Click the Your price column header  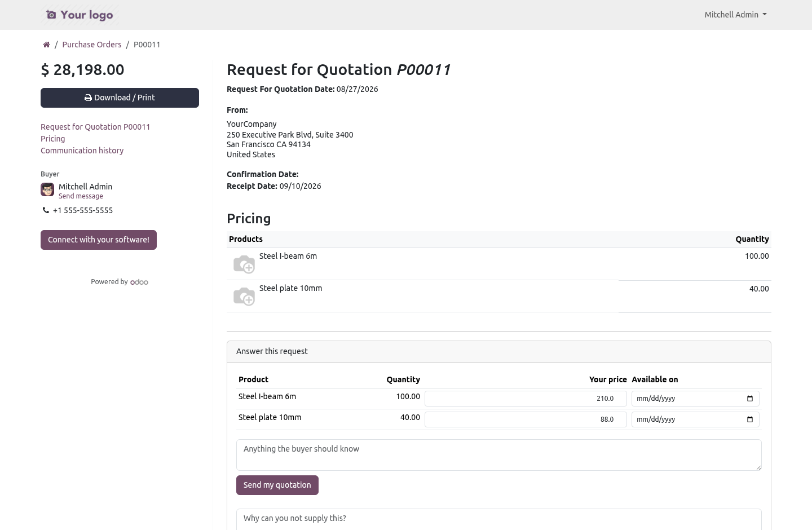pyautogui.click(x=608, y=379)
